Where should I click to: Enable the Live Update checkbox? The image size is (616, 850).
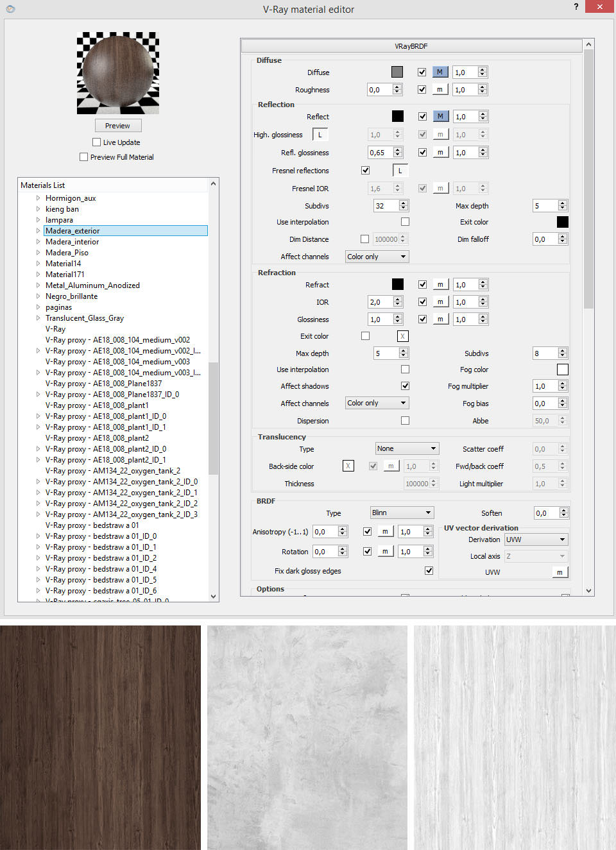tap(97, 142)
